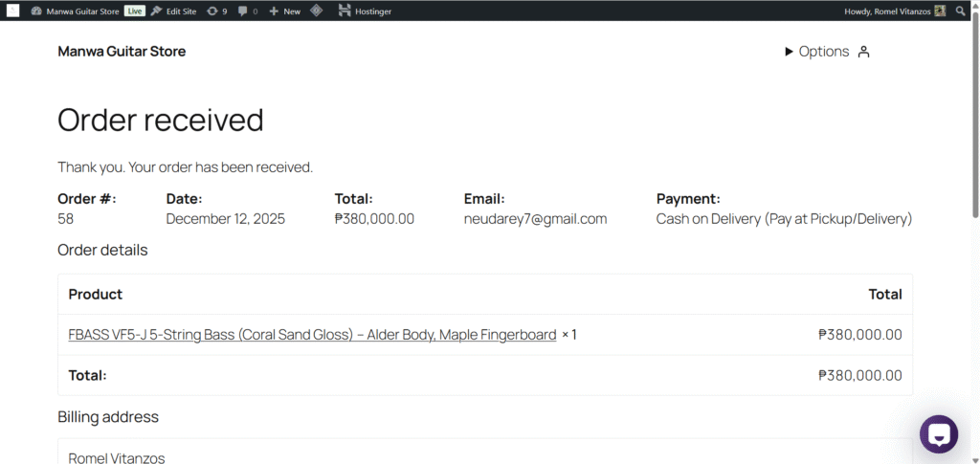This screenshot has width=980, height=464.
Task: Click the page vertical scrollbar thumb
Action: (974, 115)
